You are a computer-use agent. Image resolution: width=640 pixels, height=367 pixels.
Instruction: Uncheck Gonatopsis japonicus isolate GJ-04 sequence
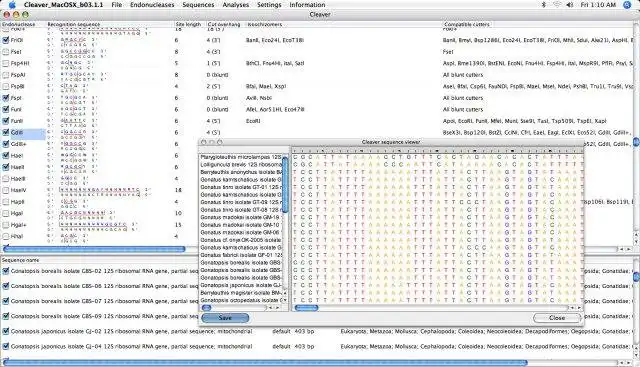click(x=6, y=346)
